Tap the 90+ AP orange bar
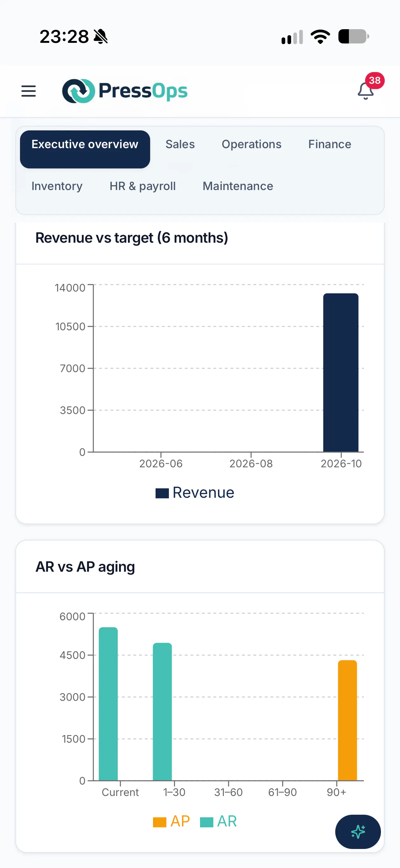The width and height of the screenshot is (400, 868). pyautogui.click(x=347, y=720)
